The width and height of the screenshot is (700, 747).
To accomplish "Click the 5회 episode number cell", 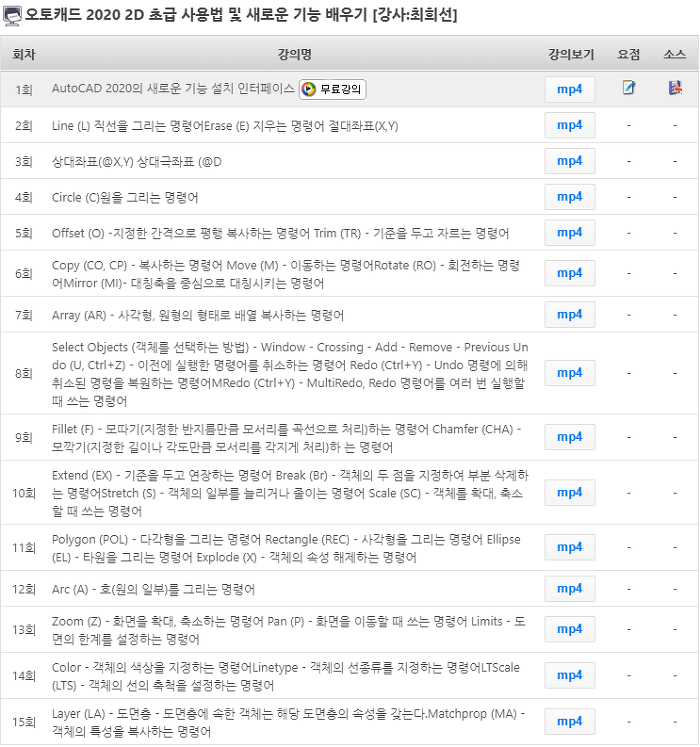I will 24,233.
